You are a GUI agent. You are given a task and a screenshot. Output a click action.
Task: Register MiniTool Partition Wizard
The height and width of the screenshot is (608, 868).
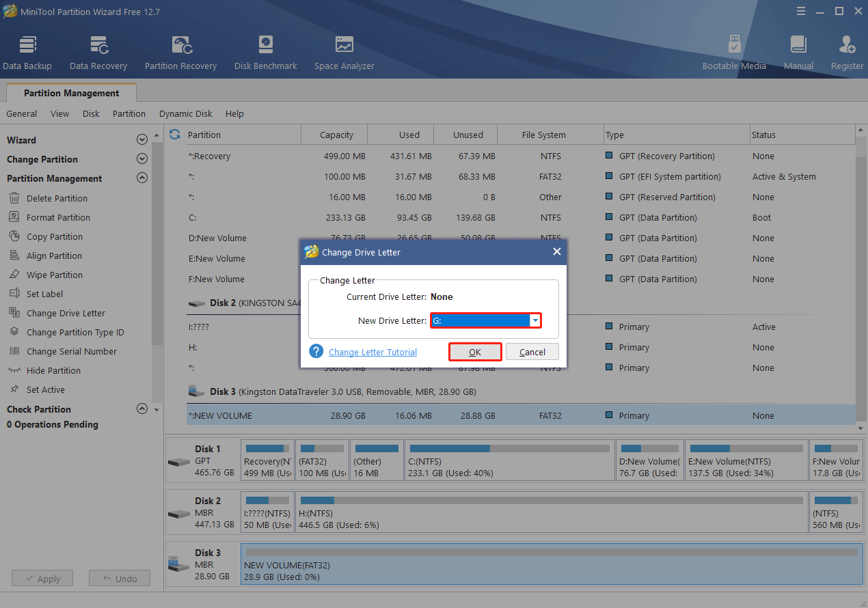coord(847,51)
